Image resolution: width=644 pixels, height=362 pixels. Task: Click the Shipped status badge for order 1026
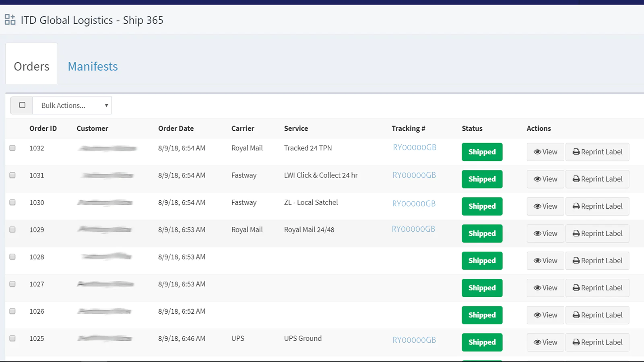tap(482, 315)
